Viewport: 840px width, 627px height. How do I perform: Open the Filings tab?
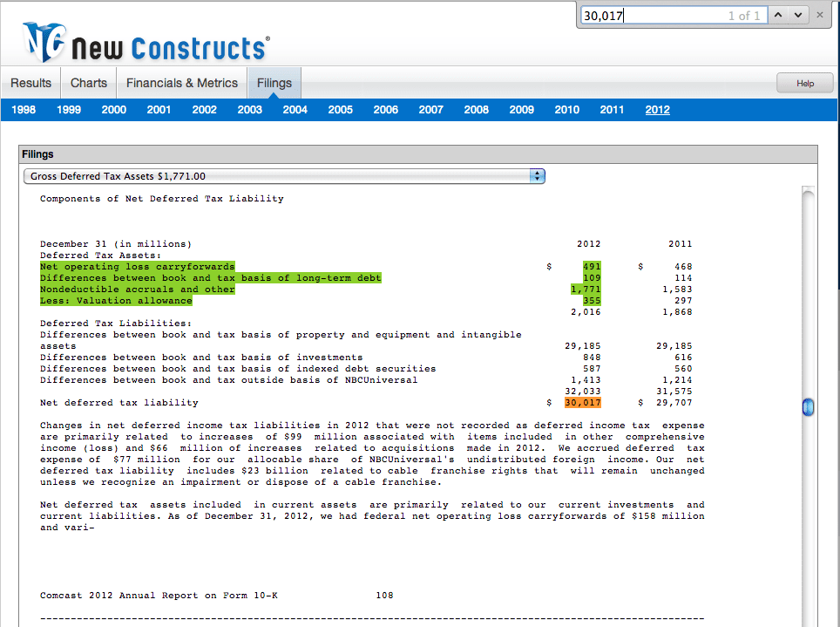(x=274, y=83)
